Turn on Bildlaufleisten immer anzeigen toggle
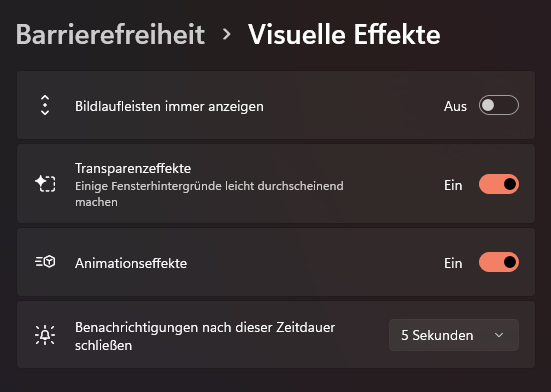551x392 pixels. [499, 105]
